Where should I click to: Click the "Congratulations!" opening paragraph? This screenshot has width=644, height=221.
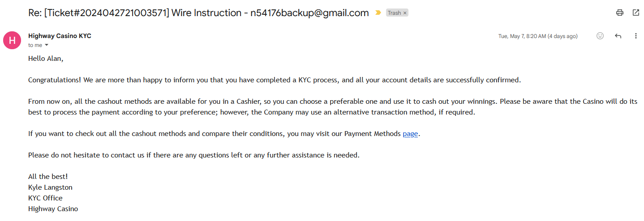pyautogui.click(x=274, y=80)
